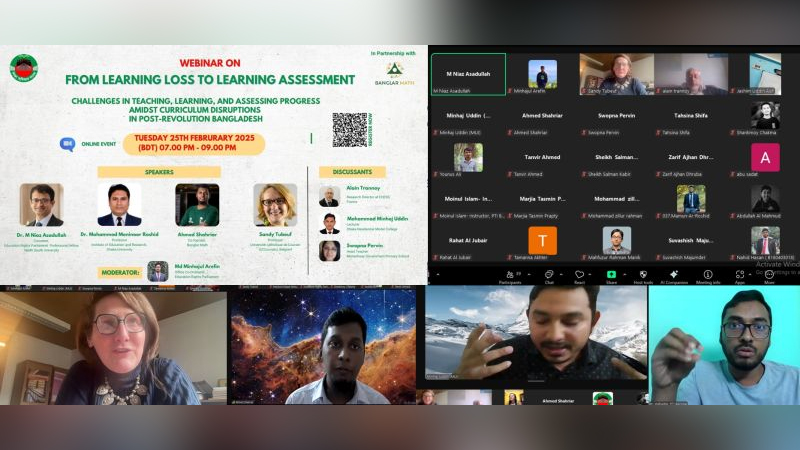The width and height of the screenshot is (800, 450).
Task: Click the Banglar Math partner logo
Action: coord(394,72)
